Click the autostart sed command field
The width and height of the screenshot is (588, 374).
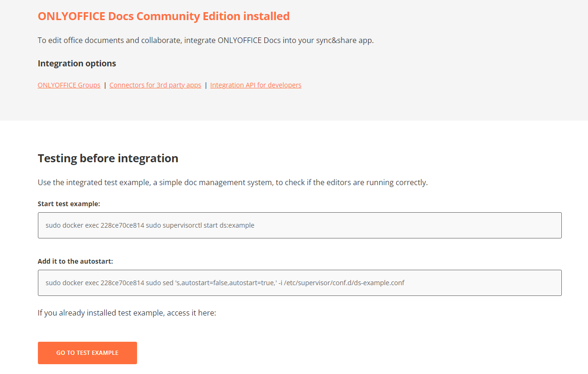tap(300, 283)
